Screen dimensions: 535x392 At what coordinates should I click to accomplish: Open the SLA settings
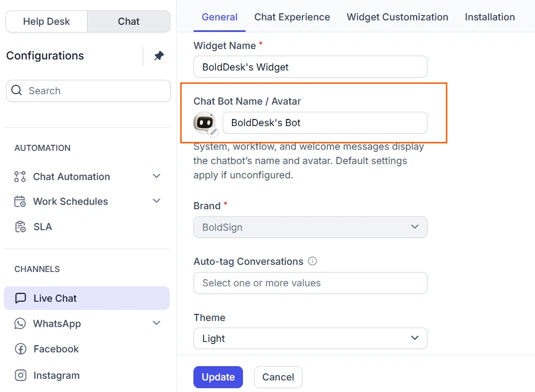(42, 227)
